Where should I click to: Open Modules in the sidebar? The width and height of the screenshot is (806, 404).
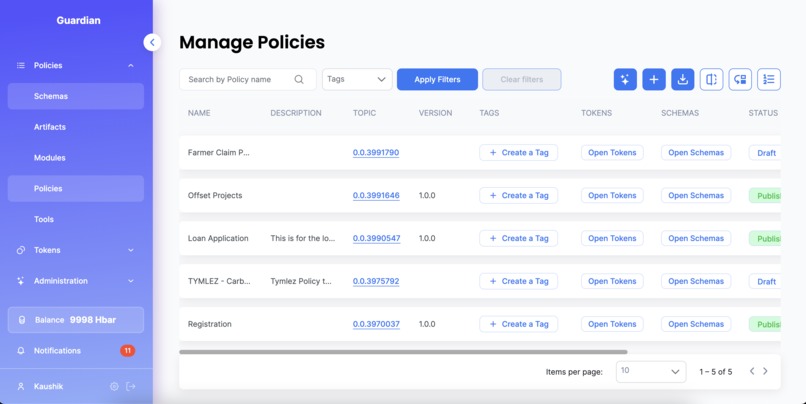(76, 158)
